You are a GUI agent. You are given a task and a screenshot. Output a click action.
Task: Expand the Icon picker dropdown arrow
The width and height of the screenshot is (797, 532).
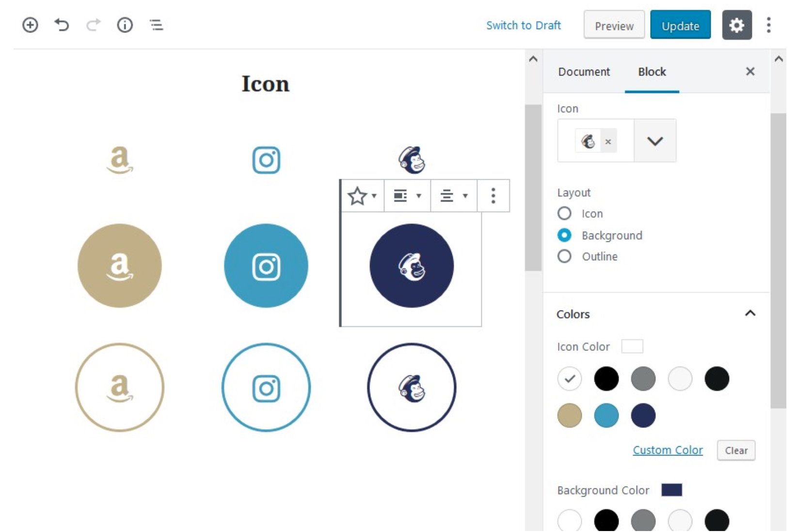(655, 141)
